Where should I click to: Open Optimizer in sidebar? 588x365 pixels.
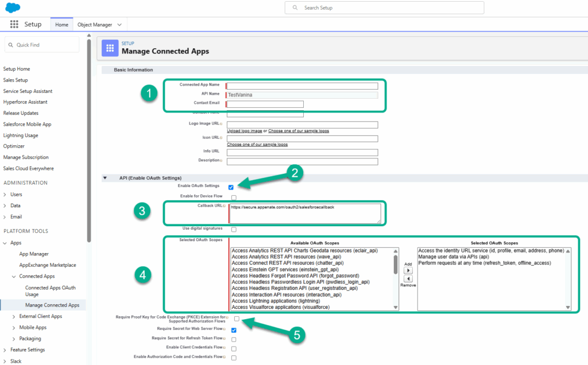click(14, 146)
